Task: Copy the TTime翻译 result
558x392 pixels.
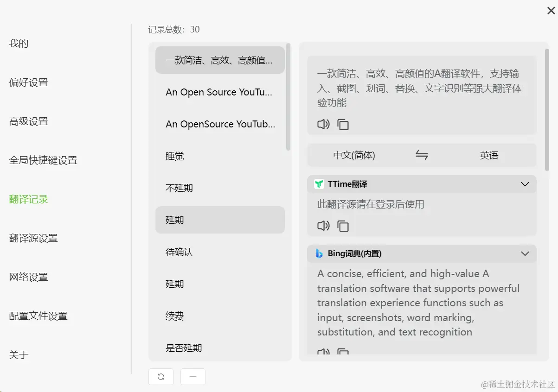Action: (x=343, y=226)
